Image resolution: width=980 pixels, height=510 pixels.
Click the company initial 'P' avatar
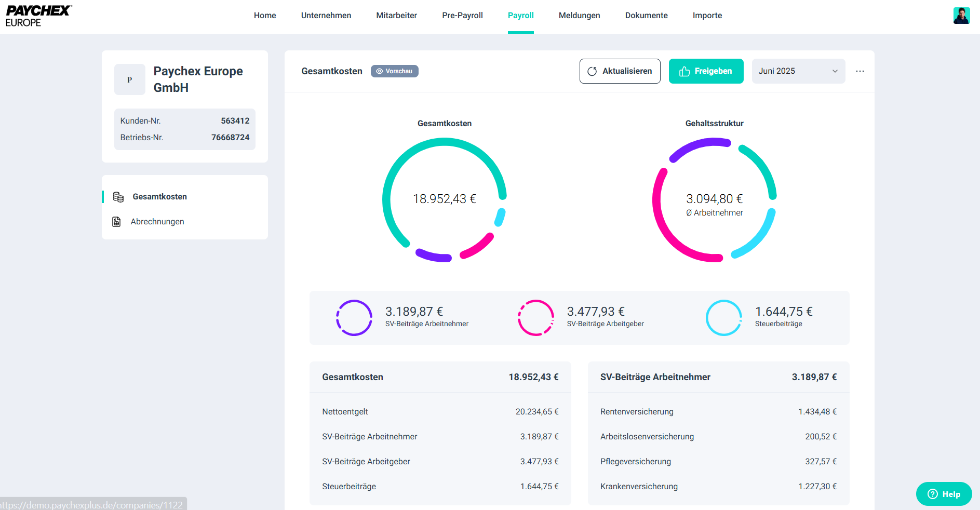(x=130, y=79)
